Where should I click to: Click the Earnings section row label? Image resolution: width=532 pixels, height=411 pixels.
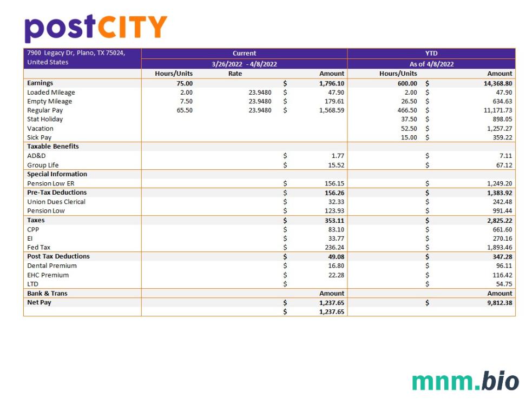click(x=40, y=83)
